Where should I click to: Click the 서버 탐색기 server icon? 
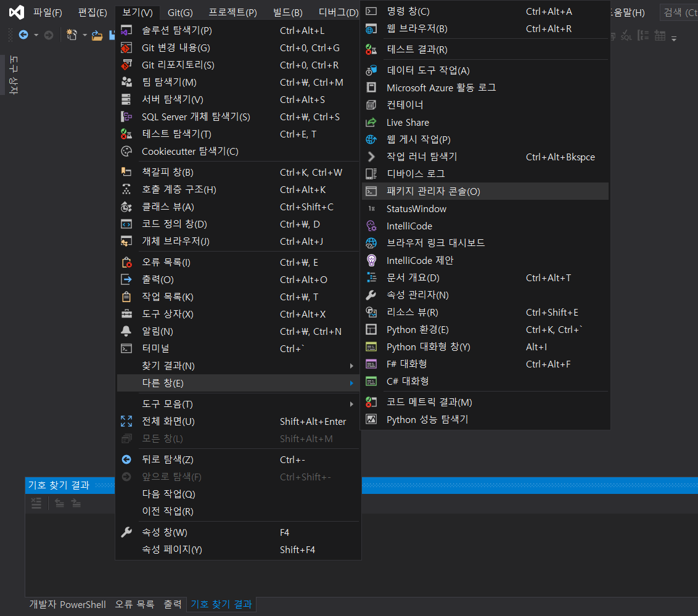point(126,100)
